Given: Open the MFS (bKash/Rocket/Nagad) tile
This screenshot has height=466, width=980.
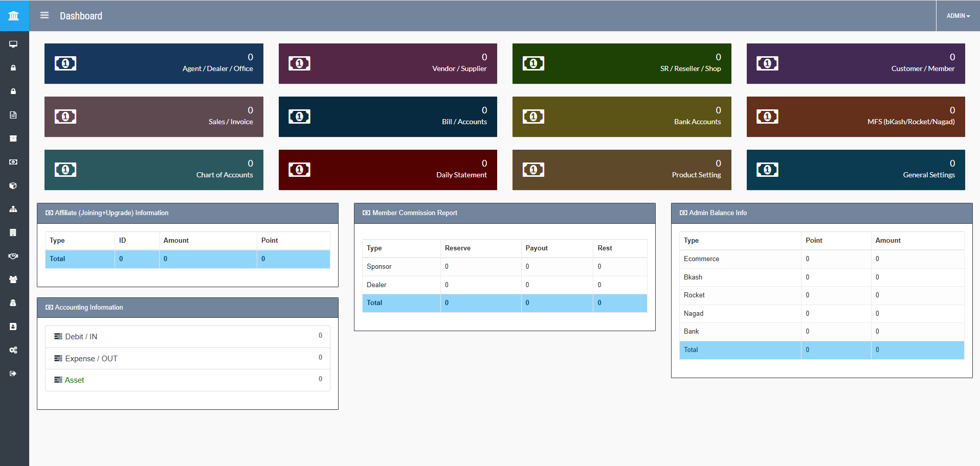Looking at the screenshot, I should click(x=855, y=116).
